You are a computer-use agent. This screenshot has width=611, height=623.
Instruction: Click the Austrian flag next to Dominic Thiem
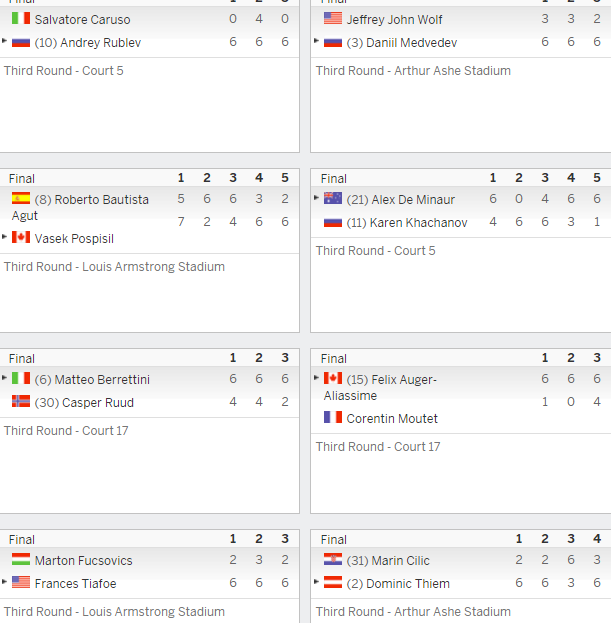click(x=333, y=582)
